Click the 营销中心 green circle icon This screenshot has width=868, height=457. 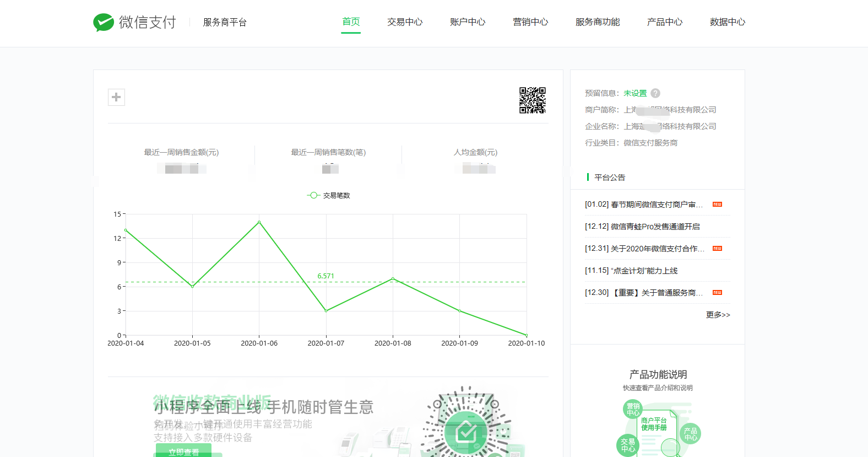click(633, 409)
